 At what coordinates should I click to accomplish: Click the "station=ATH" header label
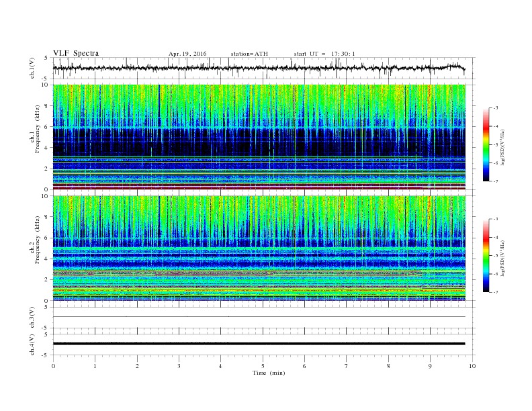pyautogui.click(x=249, y=54)
